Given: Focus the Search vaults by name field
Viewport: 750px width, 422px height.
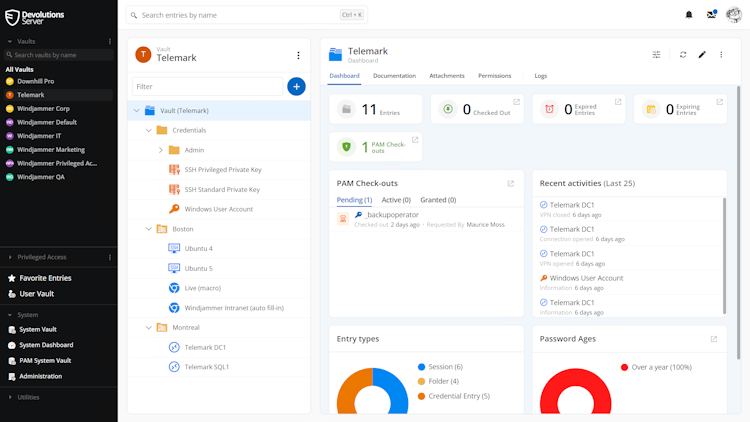Looking at the screenshot, I should [x=58, y=55].
